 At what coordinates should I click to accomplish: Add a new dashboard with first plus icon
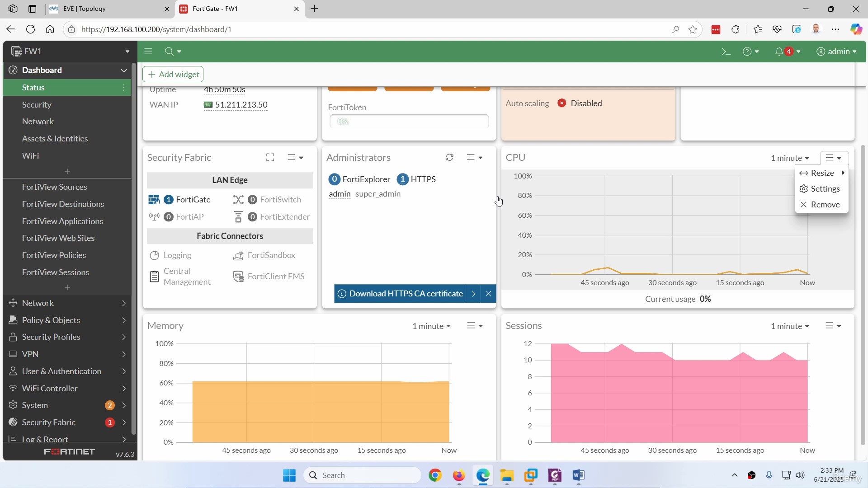(67, 171)
